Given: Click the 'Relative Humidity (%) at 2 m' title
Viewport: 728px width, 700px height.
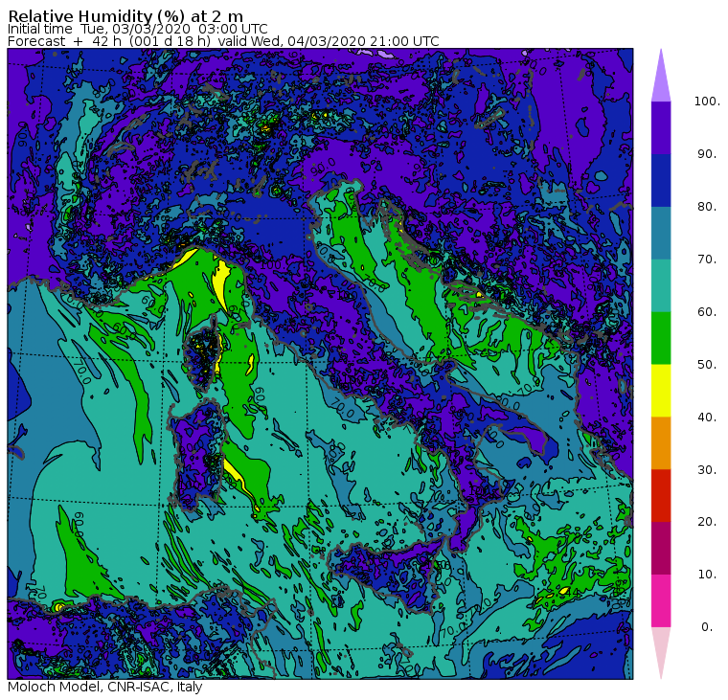Looking at the screenshot, I should (x=125, y=15).
